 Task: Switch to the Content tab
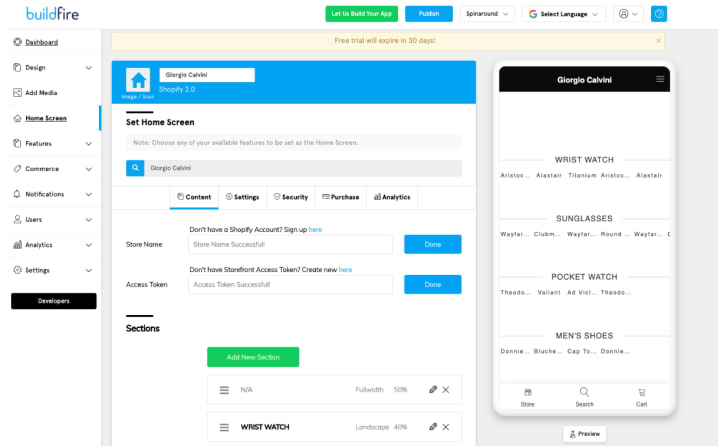click(194, 197)
